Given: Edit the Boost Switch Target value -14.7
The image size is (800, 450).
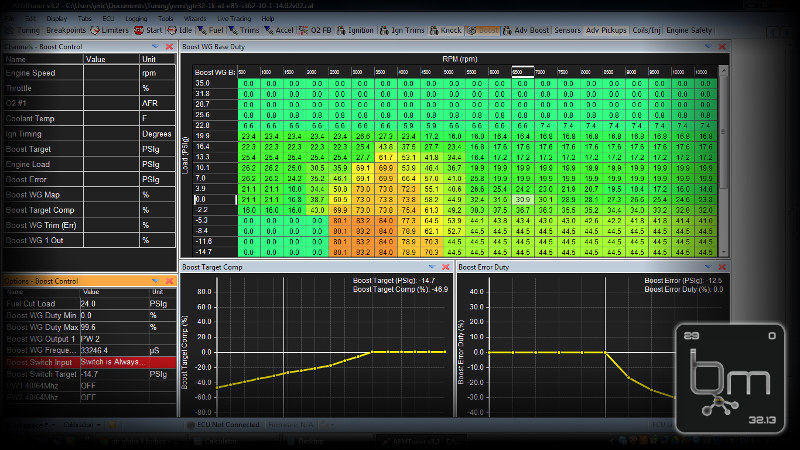Looking at the screenshot, I should click(113, 374).
